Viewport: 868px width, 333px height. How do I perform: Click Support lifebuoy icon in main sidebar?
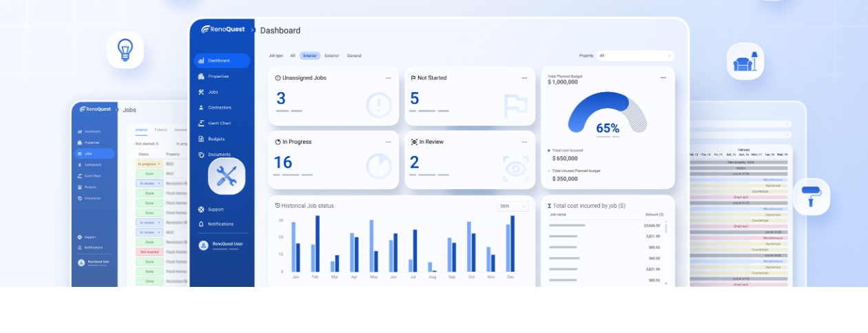click(201, 209)
